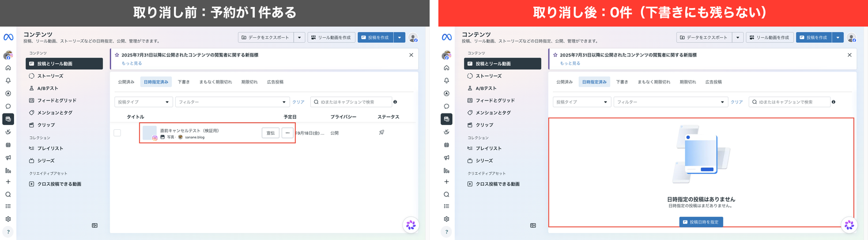Open the three-dot menu of the scheduled post
The image size is (868, 240).
[x=288, y=133]
